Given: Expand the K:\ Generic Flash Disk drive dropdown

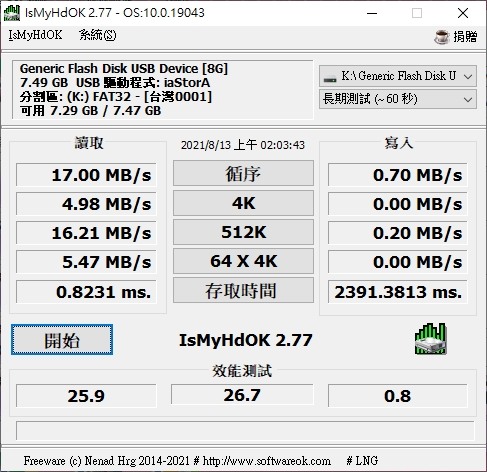Looking at the screenshot, I should click(x=398, y=76).
